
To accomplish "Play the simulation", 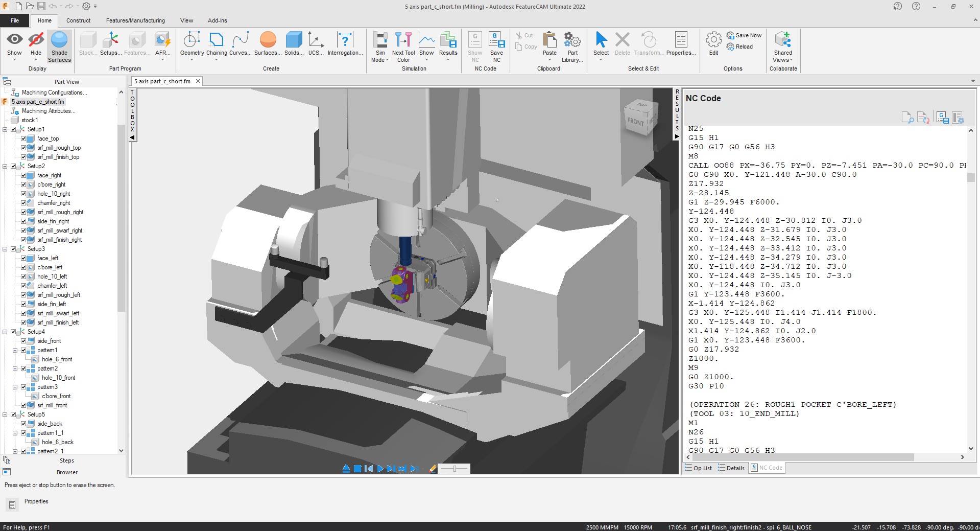I will [380, 469].
